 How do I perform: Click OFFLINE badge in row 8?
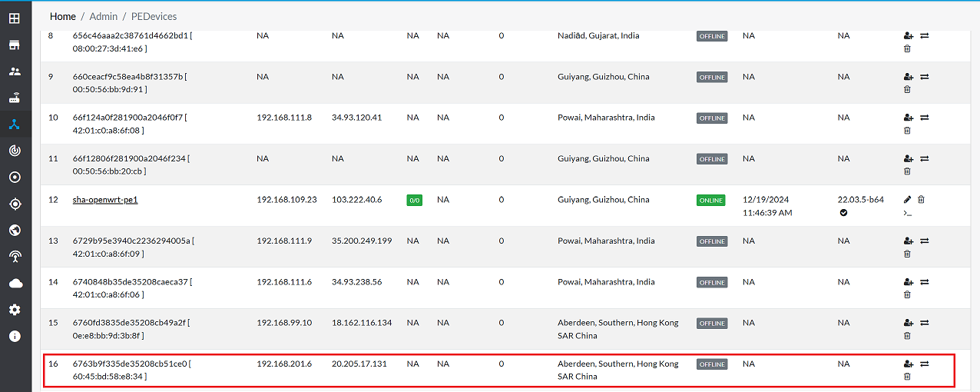click(712, 36)
